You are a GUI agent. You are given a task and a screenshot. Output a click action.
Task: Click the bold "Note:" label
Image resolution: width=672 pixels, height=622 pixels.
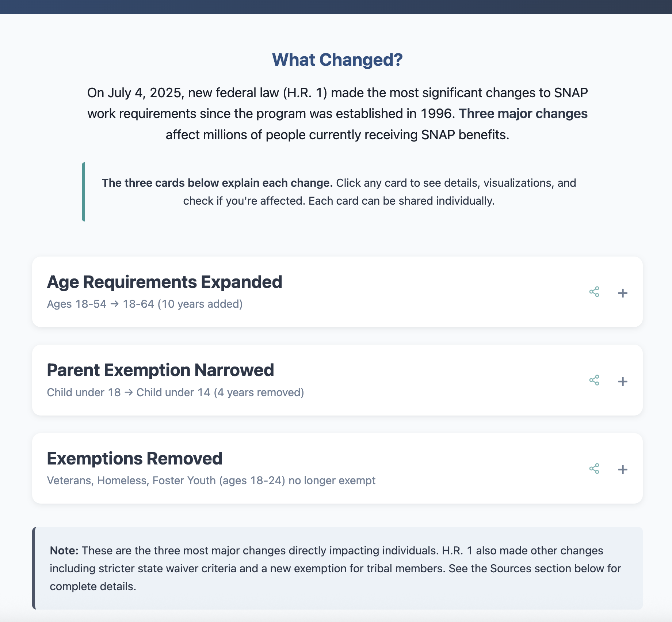pos(64,551)
